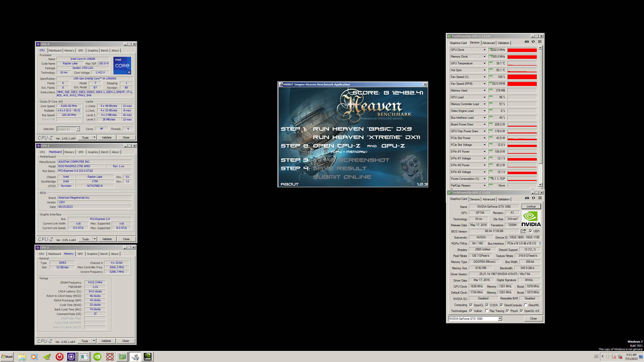Click the Windows Start button
The width and height of the screenshot is (644, 362).
[7, 356]
